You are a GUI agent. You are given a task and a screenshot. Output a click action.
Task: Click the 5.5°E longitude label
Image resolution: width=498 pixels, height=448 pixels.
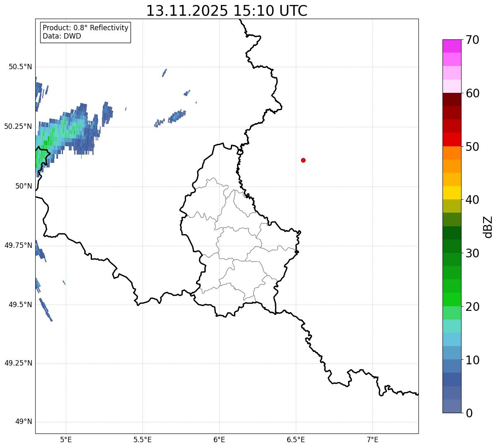[x=143, y=440]
